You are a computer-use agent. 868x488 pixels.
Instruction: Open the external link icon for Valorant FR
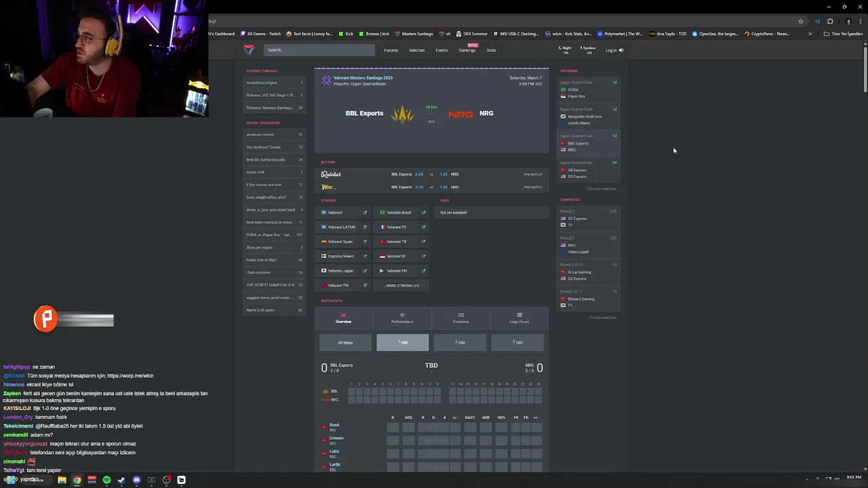(424, 227)
